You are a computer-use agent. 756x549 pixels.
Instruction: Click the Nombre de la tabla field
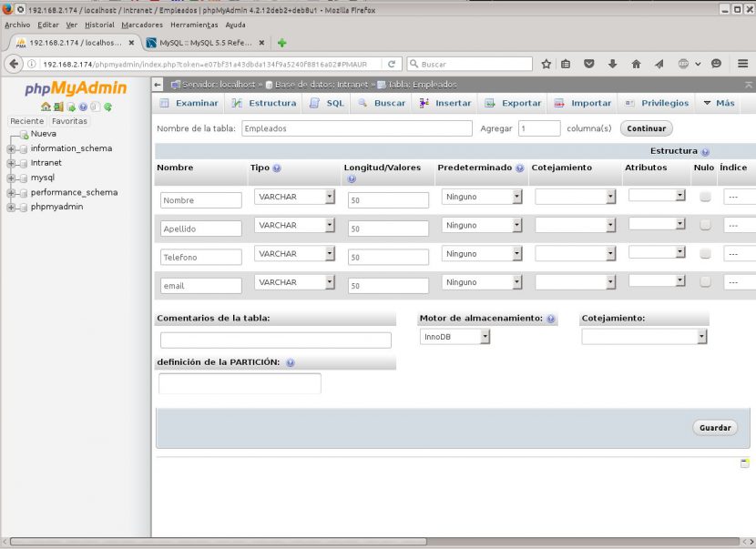click(x=357, y=128)
